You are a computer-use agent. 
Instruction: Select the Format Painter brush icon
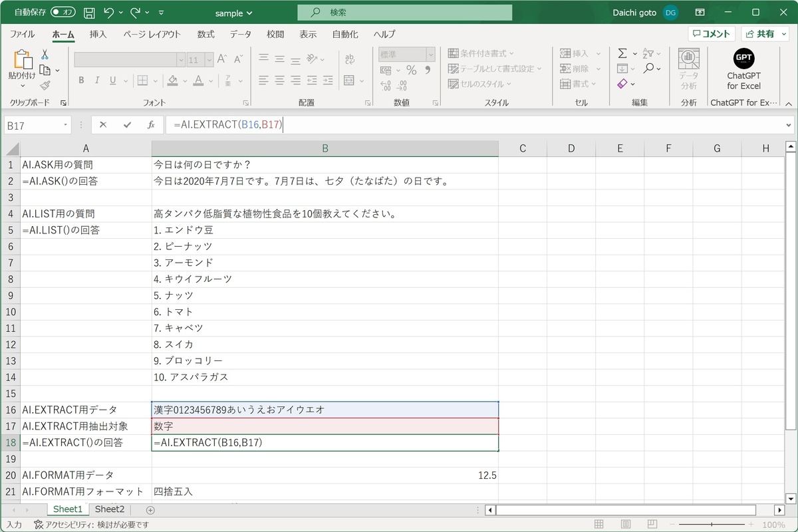click(x=45, y=85)
